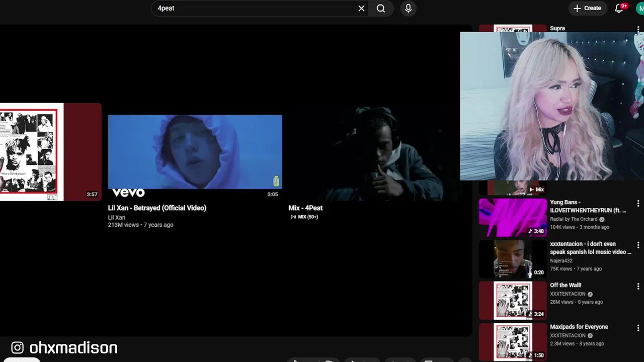
Task: Open Radial by The Orchard channel
Action: (x=574, y=219)
